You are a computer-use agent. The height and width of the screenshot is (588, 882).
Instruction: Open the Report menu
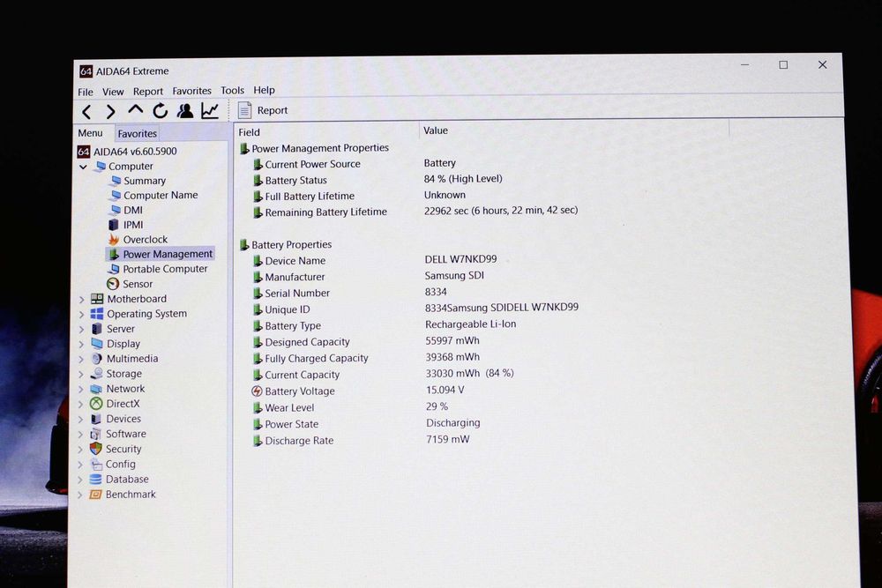(x=148, y=92)
